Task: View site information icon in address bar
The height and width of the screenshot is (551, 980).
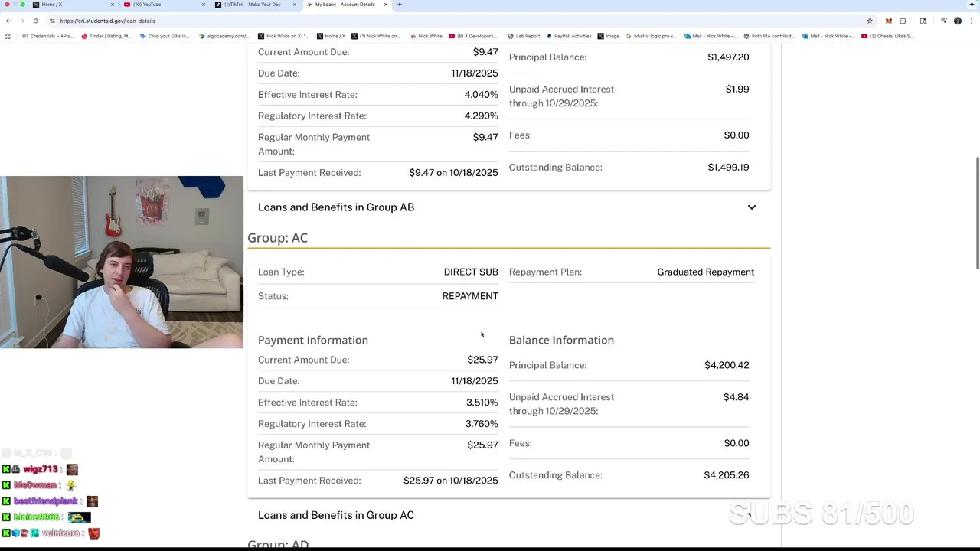Action: 52,21
